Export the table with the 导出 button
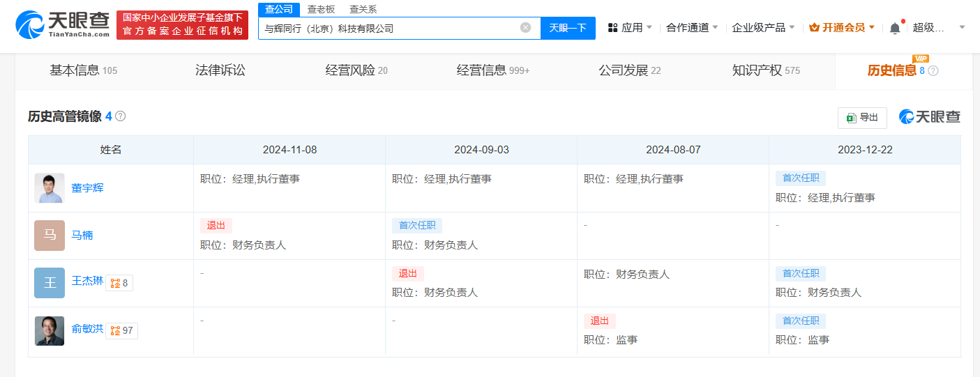The height and width of the screenshot is (377, 980). (862, 118)
